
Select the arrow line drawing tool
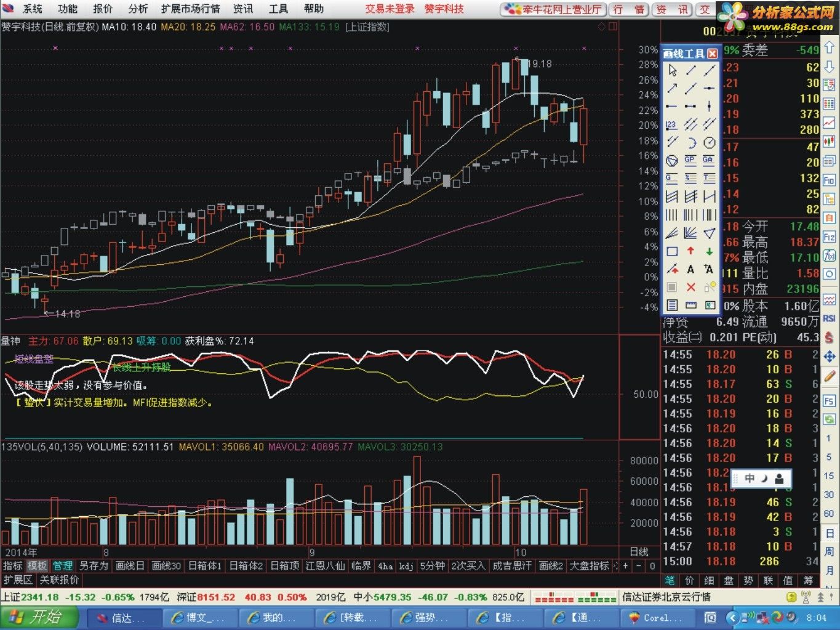click(x=672, y=88)
